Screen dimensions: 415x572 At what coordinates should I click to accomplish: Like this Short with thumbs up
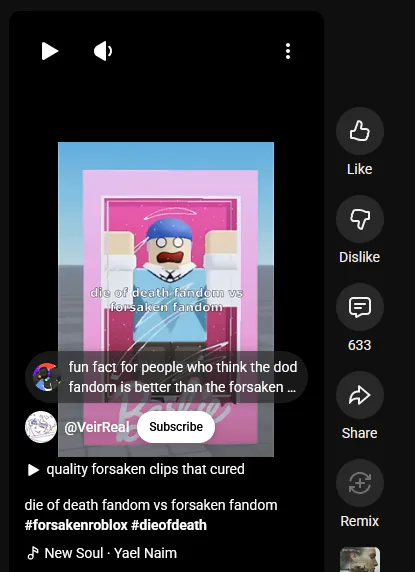tap(360, 131)
